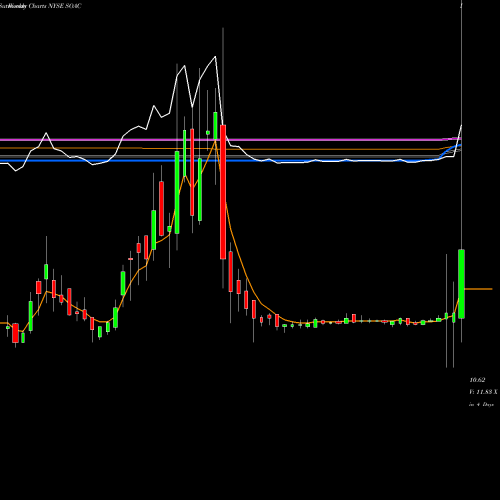The width and height of the screenshot is (500, 500).
Task: Click the 'Charts NYSE SOAC' title text
Action: tap(55, 6)
